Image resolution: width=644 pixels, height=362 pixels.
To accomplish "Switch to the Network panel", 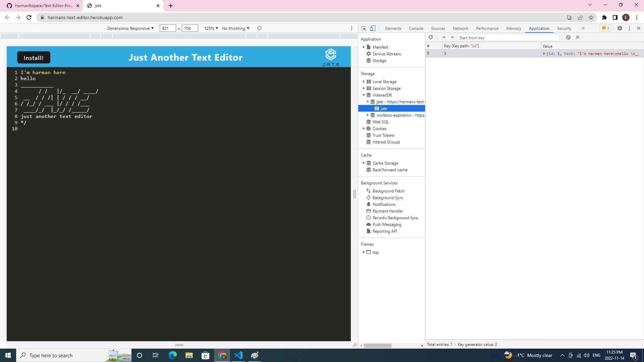I will (460, 28).
